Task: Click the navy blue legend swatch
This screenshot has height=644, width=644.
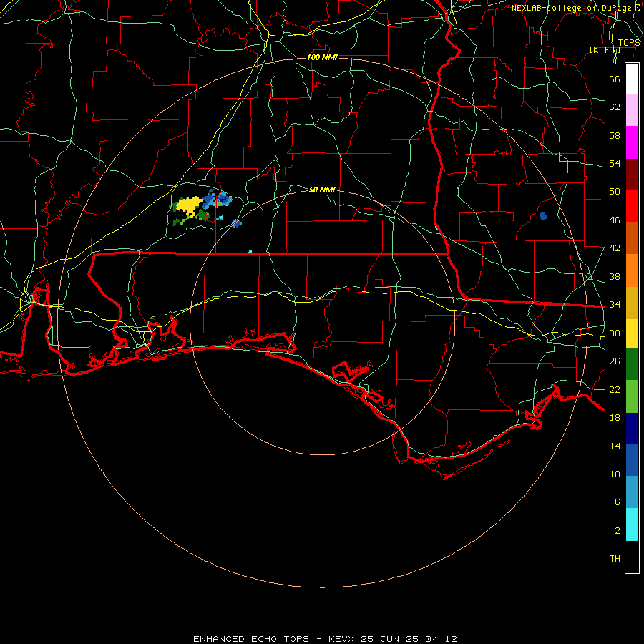Action: pyautogui.click(x=632, y=429)
